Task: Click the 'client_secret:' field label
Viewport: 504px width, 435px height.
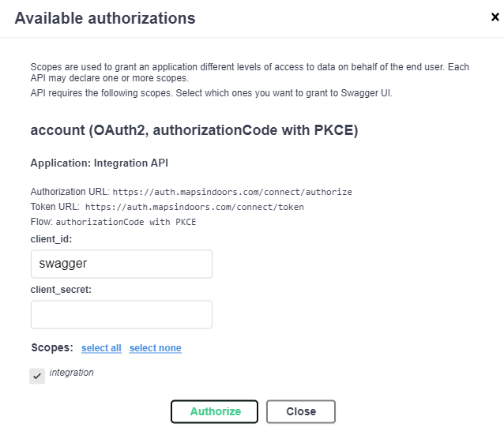Action: (x=61, y=290)
